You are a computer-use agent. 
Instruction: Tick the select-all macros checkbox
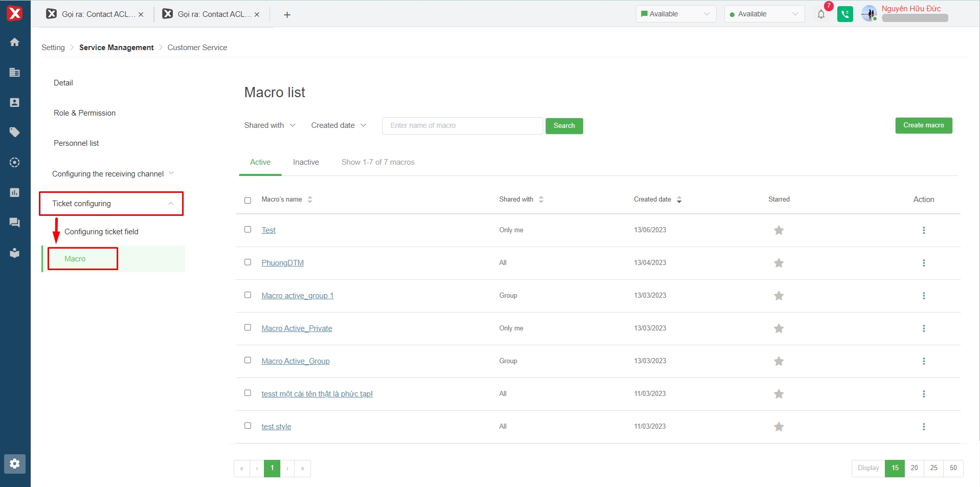click(248, 200)
